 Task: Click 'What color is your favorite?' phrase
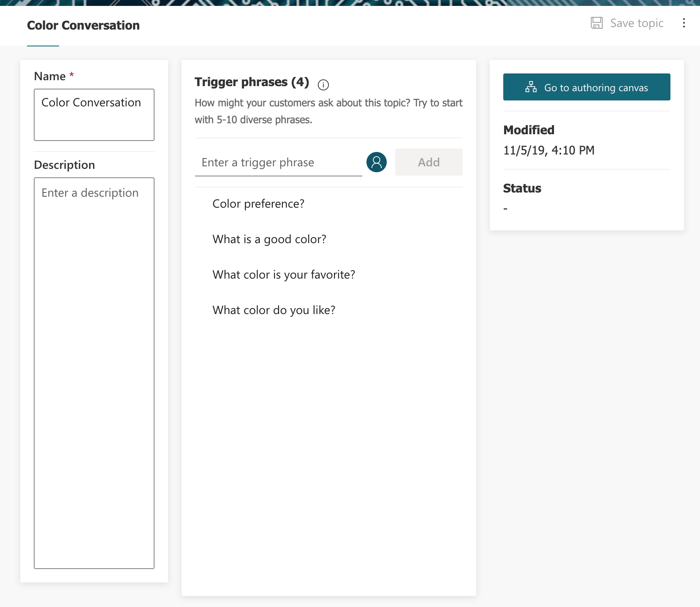[283, 274]
